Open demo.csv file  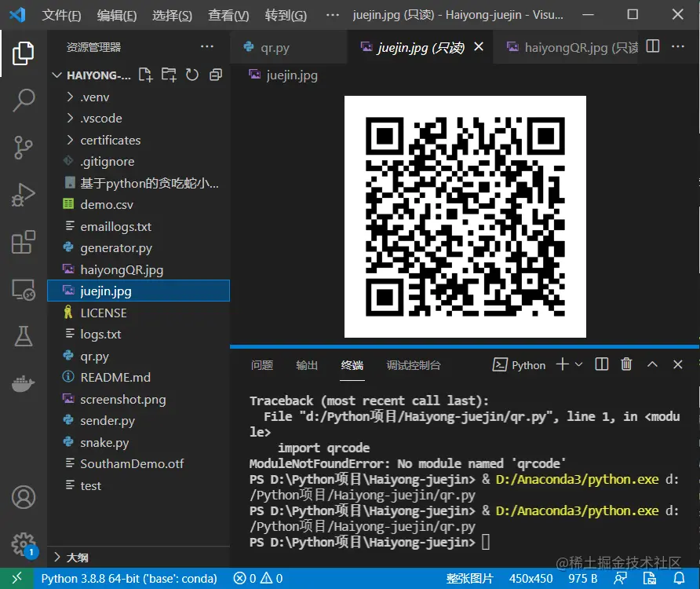[138, 205]
